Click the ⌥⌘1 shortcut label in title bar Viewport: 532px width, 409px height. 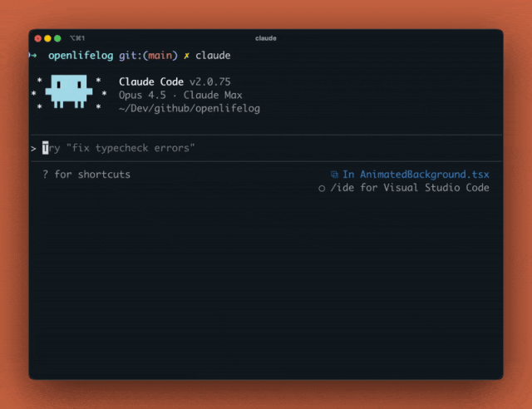[77, 38]
